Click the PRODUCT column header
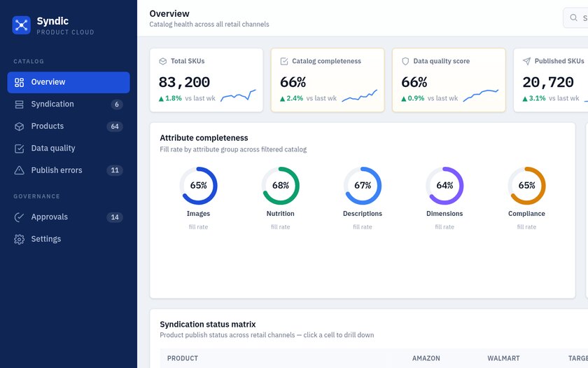Image resolution: width=588 pixels, height=368 pixels. (x=183, y=358)
